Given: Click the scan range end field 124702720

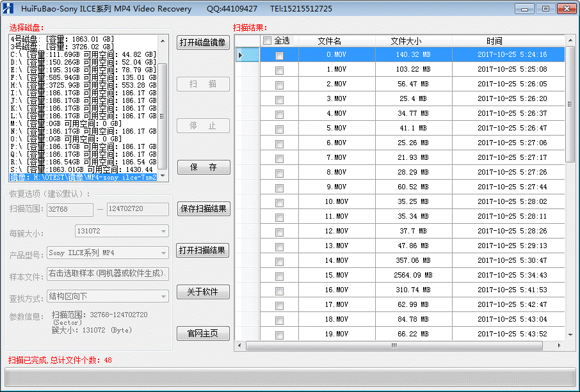Looking at the screenshot, I should click(138, 209).
